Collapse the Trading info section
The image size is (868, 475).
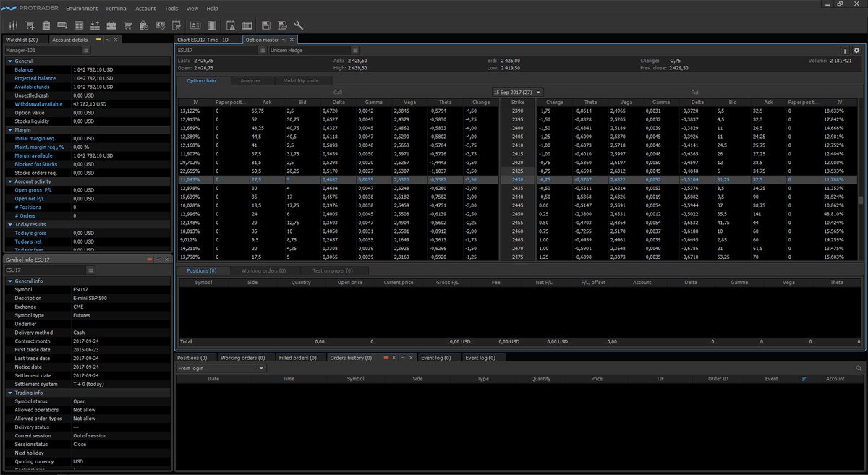(9, 393)
